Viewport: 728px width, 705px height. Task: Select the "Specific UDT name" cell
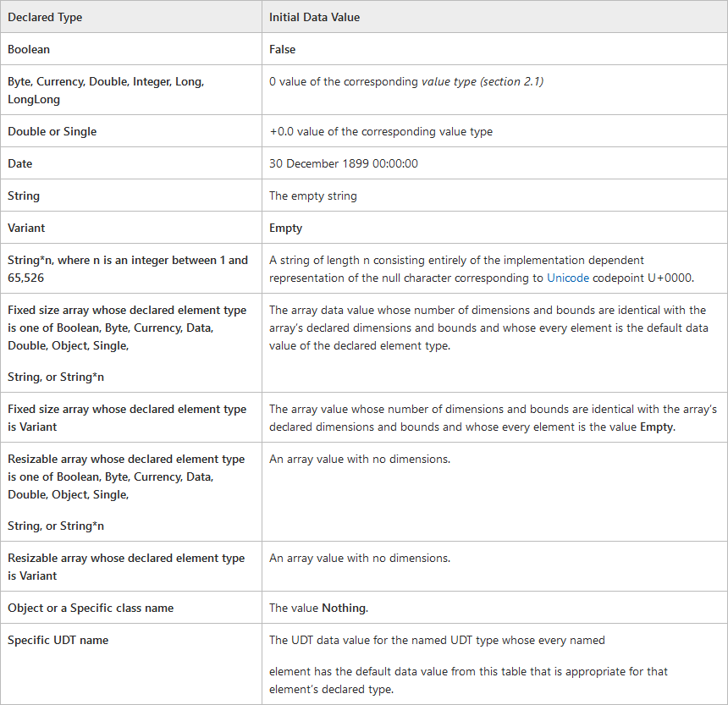click(x=58, y=640)
